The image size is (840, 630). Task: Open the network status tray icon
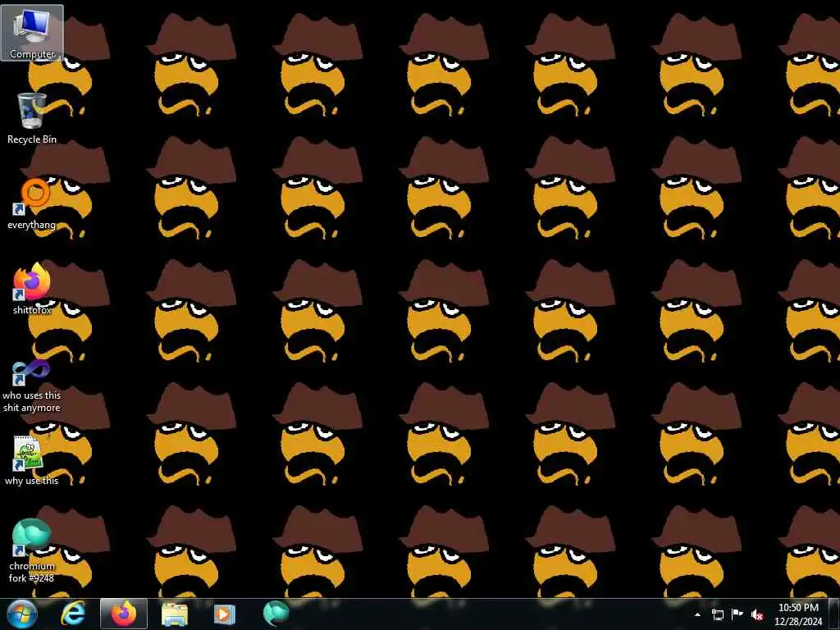(x=718, y=614)
